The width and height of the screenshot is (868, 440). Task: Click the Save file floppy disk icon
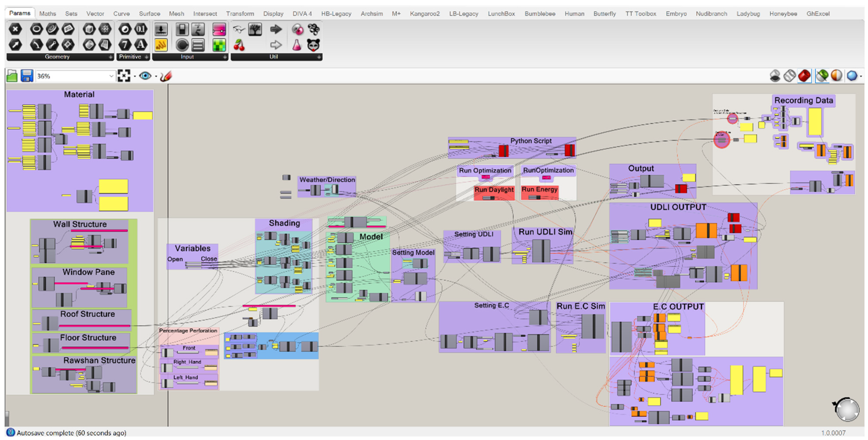(27, 76)
